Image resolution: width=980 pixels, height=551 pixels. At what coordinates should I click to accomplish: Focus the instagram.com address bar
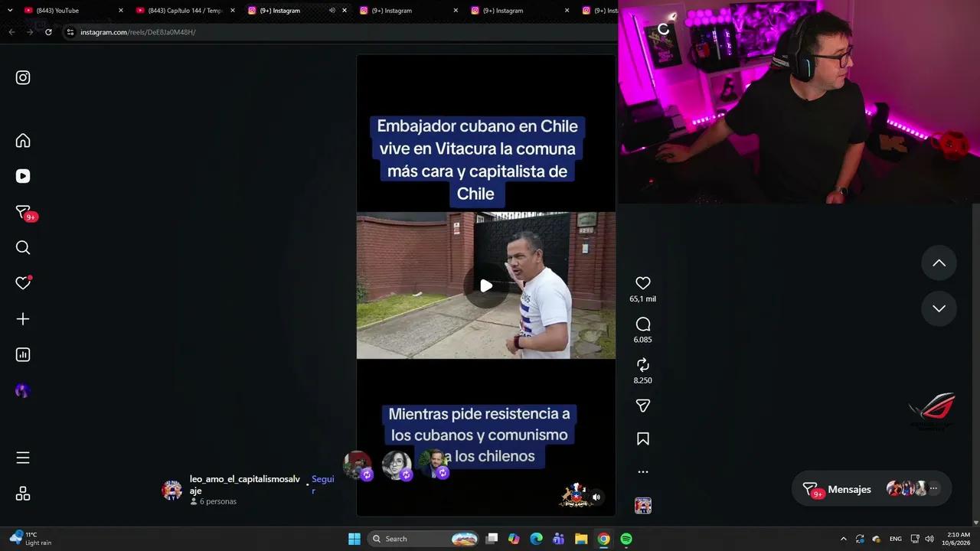(337, 32)
